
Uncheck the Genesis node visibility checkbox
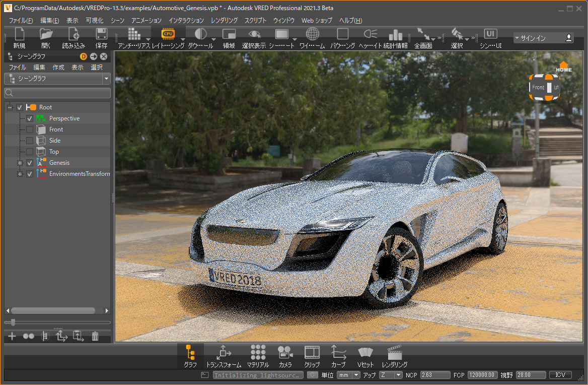30,163
